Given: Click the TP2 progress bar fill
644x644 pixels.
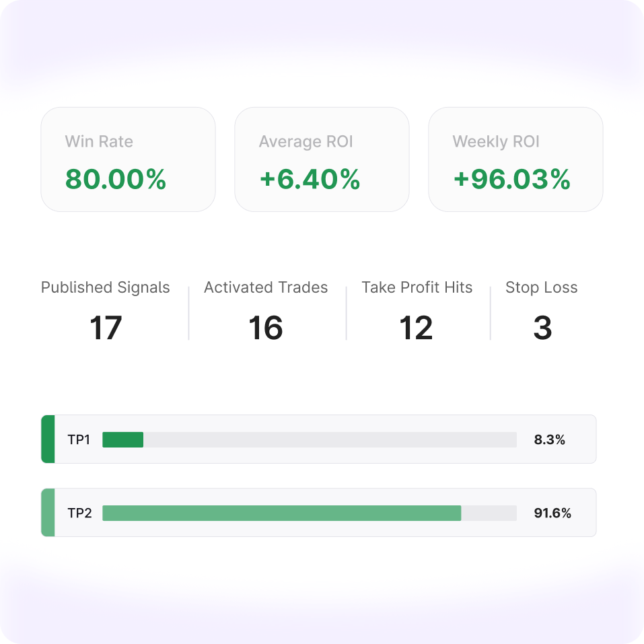Looking at the screenshot, I should [x=281, y=513].
